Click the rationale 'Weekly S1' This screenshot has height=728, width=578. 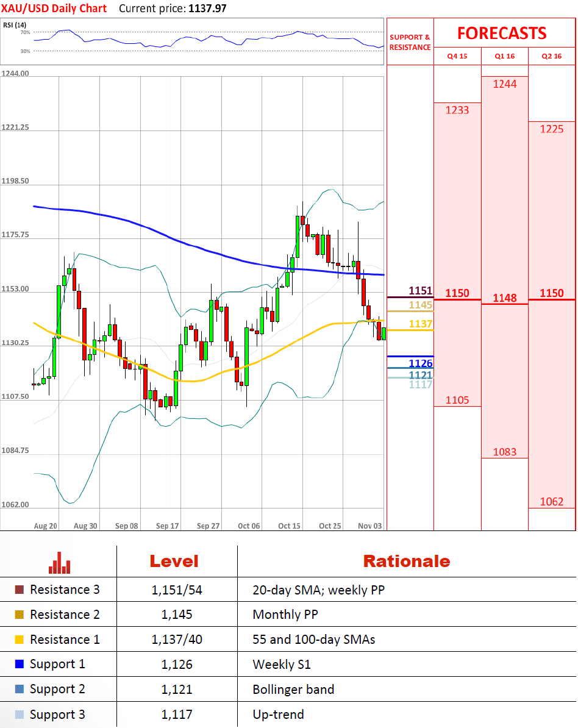click(282, 665)
